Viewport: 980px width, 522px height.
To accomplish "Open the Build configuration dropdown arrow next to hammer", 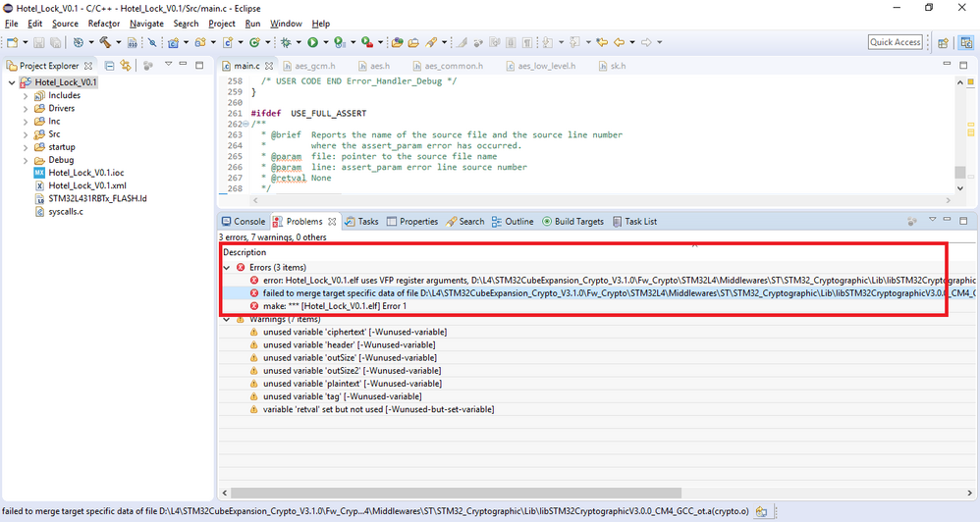I will click(x=118, y=42).
